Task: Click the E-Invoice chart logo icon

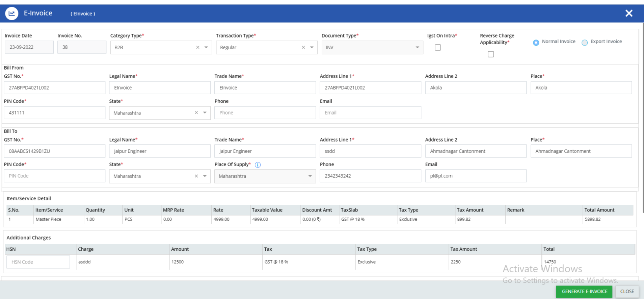Action: pos(11,14)
